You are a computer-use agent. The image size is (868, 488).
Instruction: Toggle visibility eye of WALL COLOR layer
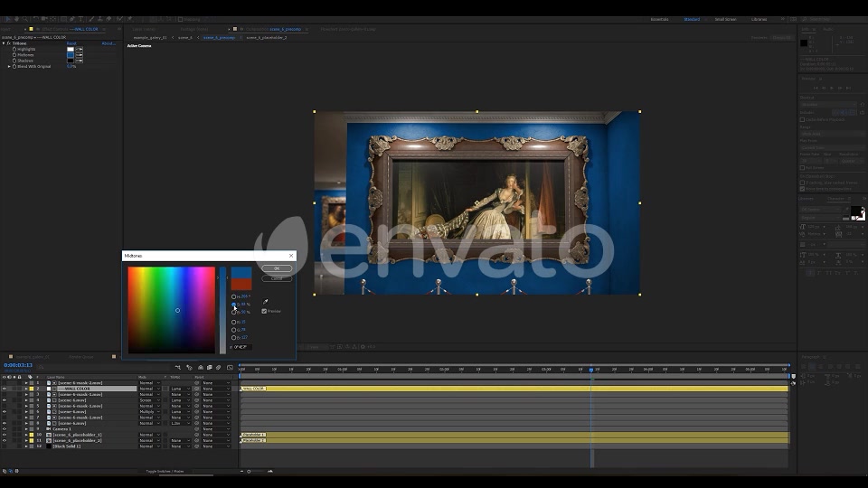click(x=4, y=389)
